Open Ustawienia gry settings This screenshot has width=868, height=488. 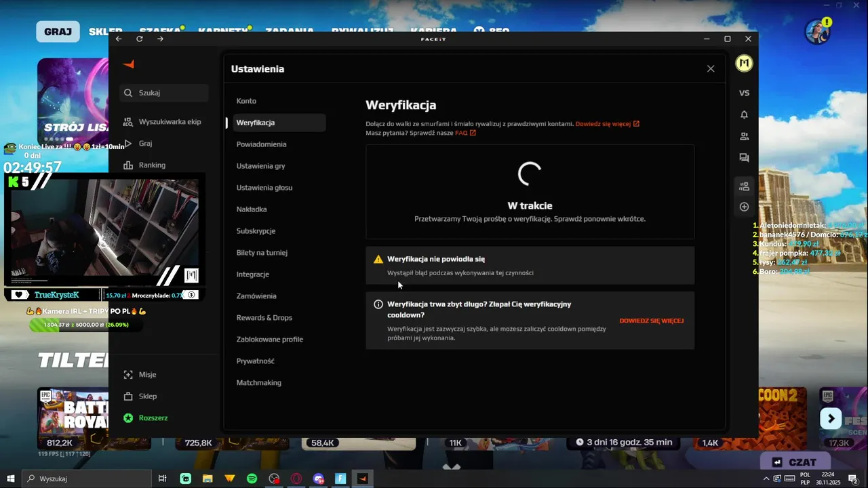[x=260, y=166]
